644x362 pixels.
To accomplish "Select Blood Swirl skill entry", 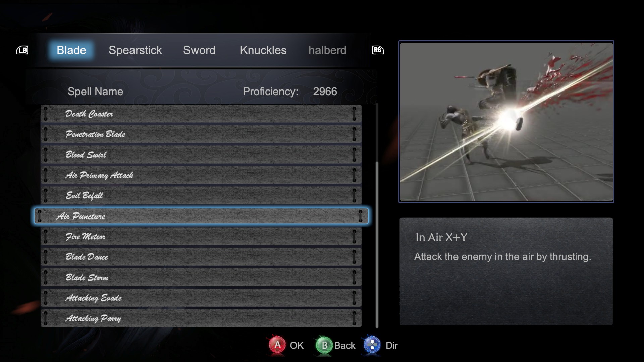I will point(201,155).
